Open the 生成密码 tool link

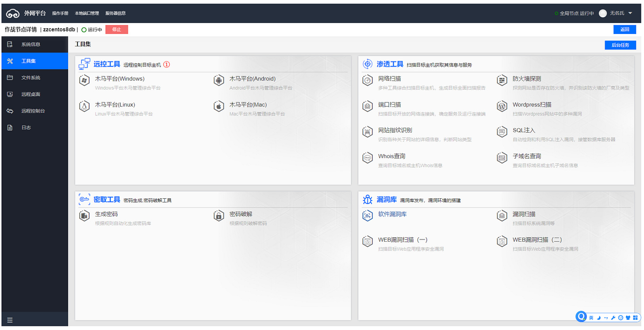pyautogui.click(x=107, y=214)
